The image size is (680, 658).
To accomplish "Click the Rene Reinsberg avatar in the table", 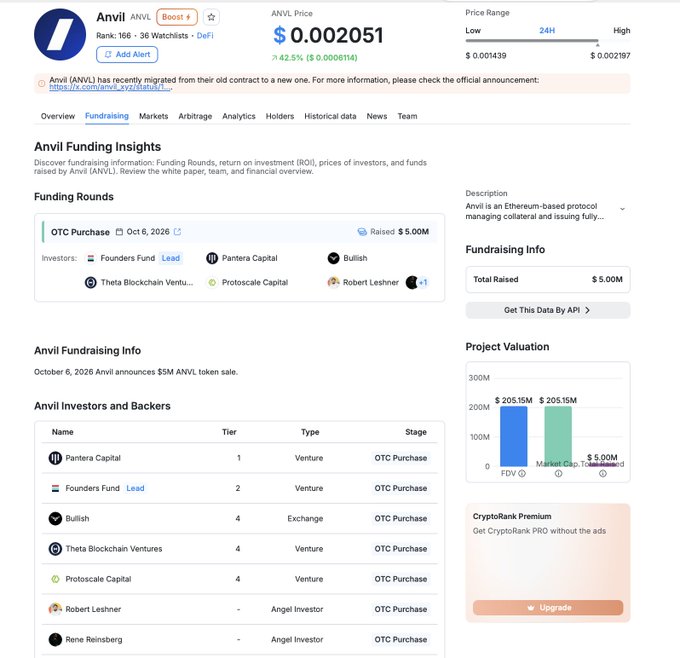I will pos(55,639).
